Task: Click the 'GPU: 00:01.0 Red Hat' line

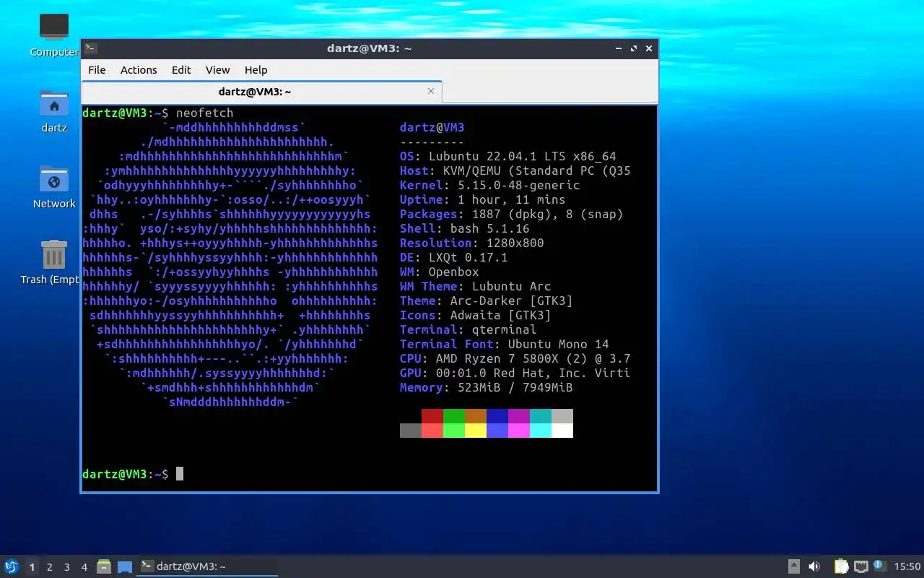Action: 515,373
